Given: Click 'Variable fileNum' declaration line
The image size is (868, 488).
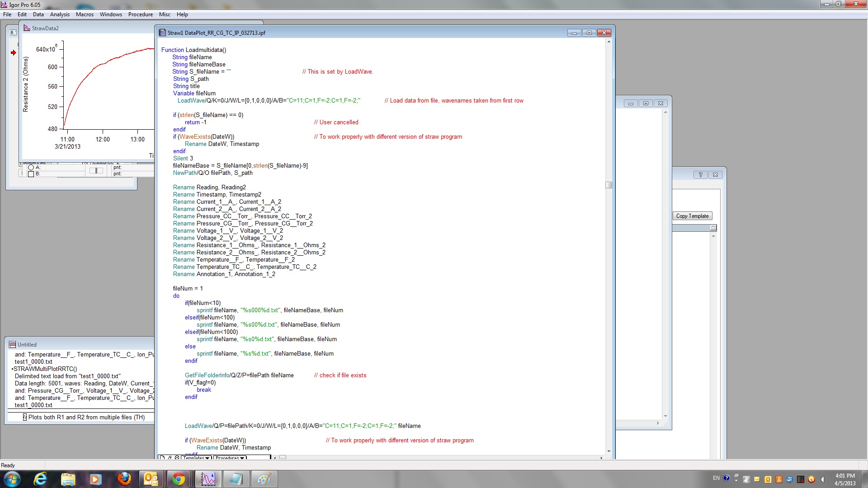Looking at the screenshot, I should [x=194, y=93].
